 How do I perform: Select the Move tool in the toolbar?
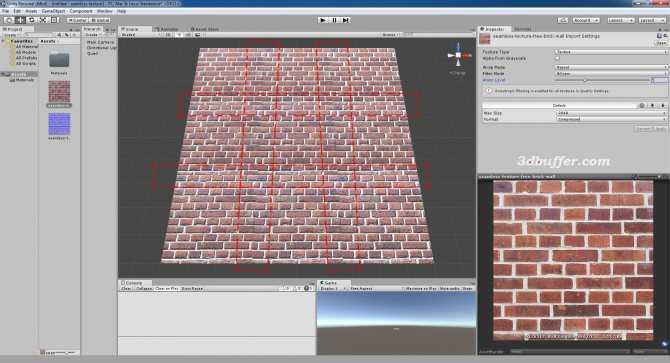pyautogui.click(x=20, y=20)
